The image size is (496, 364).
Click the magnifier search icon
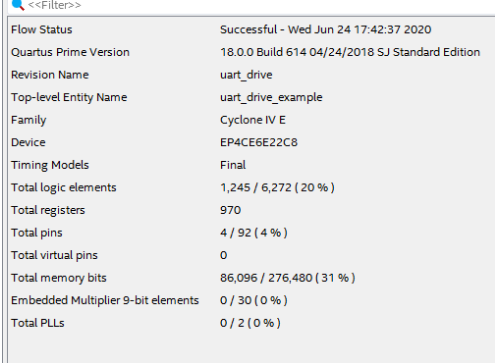(x=18, y=4)
